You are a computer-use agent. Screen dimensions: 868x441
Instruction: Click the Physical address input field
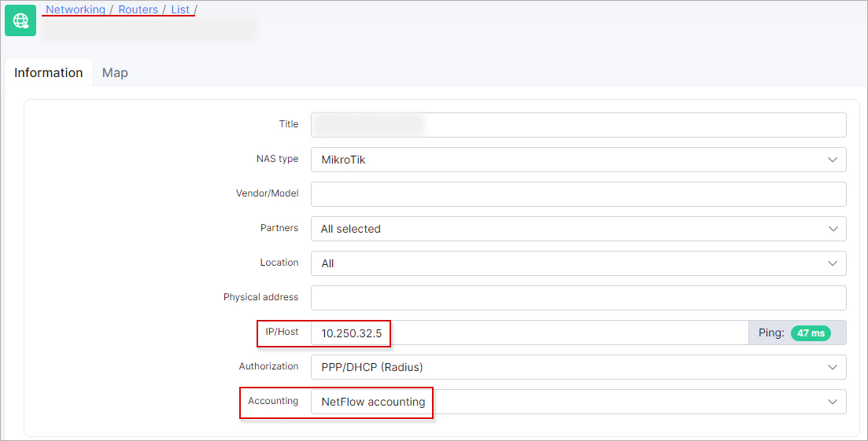pyautogui.click(x=578, y=298)
